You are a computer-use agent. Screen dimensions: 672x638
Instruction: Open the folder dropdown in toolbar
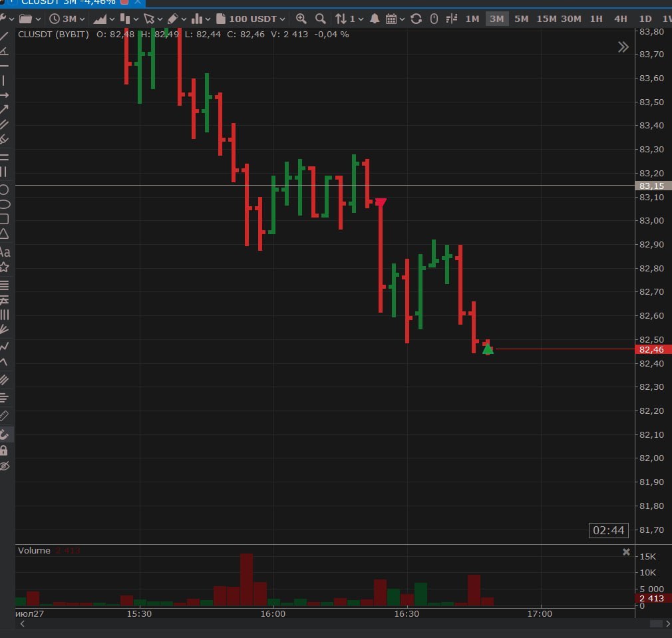coord(30,19)
